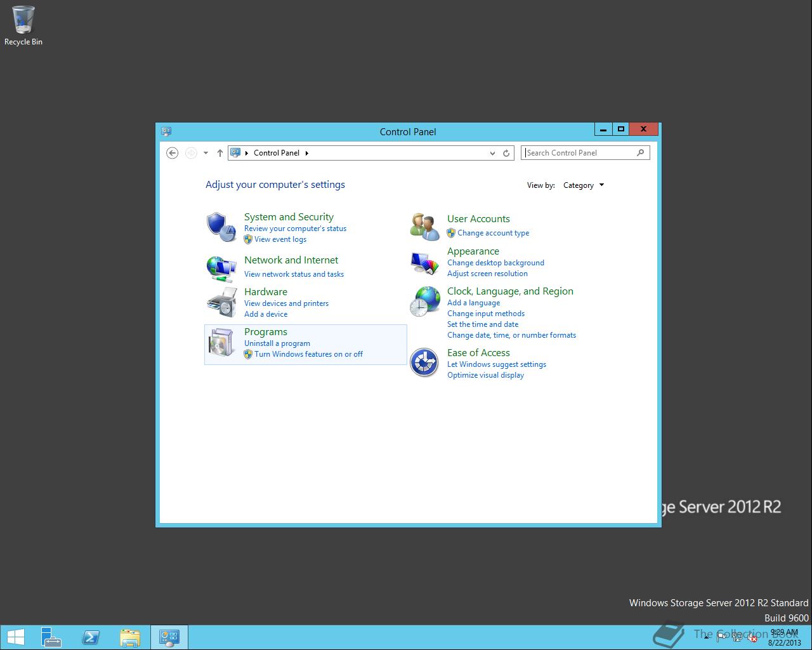Click Turn Windows features on or off

pos(308,354)
